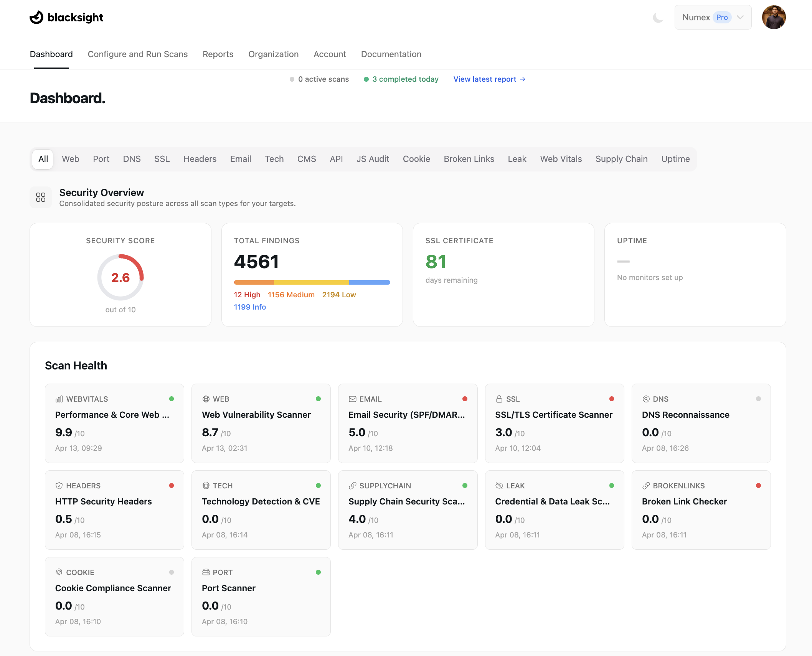Click the green status dot on Port Scanner
The width and height of the screenshot is (812, 656).
(x=319, y=572)
